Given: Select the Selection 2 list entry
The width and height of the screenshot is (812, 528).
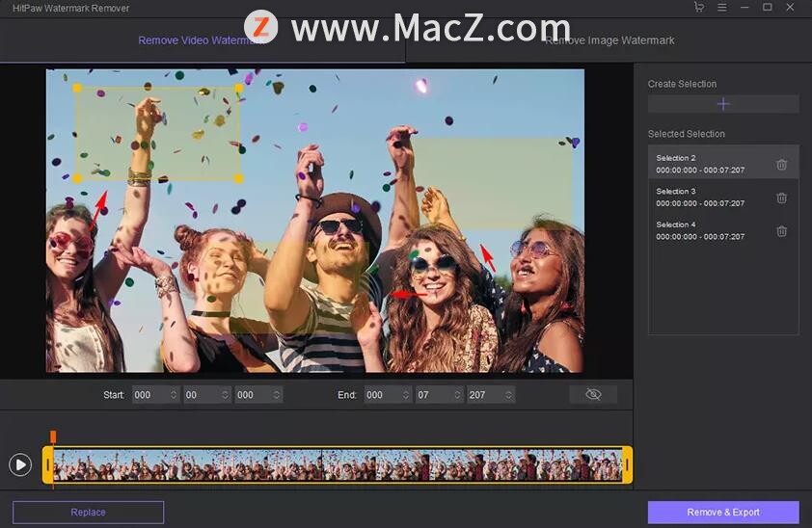Looking at the screenshot, I should (x=723, y=164).
